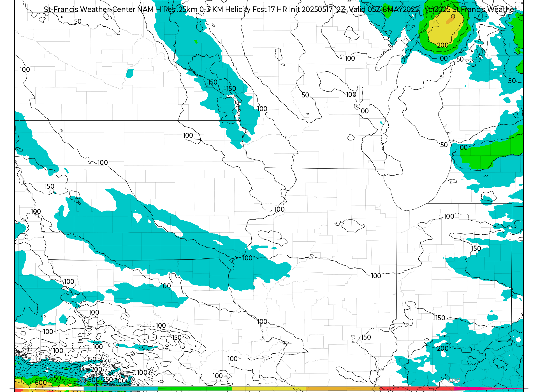Click the '600' contour label

(41, 383)
